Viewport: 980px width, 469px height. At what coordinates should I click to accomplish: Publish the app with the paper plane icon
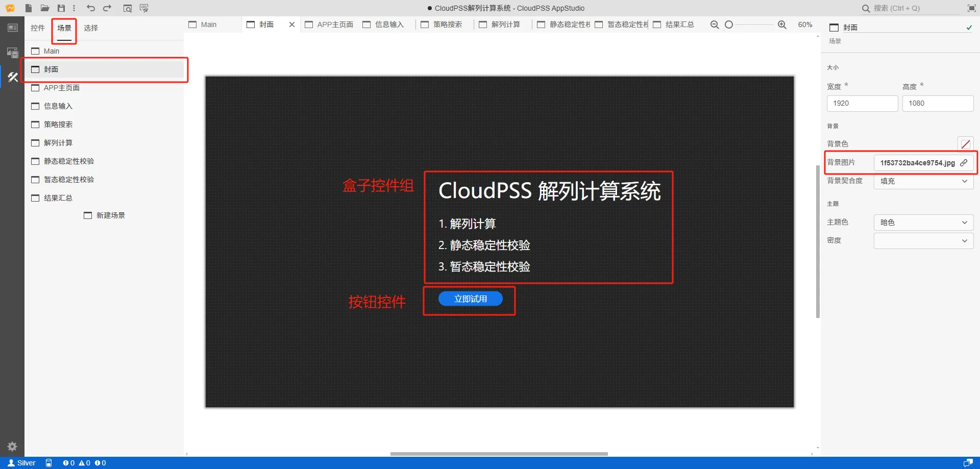tap(144, 8)
